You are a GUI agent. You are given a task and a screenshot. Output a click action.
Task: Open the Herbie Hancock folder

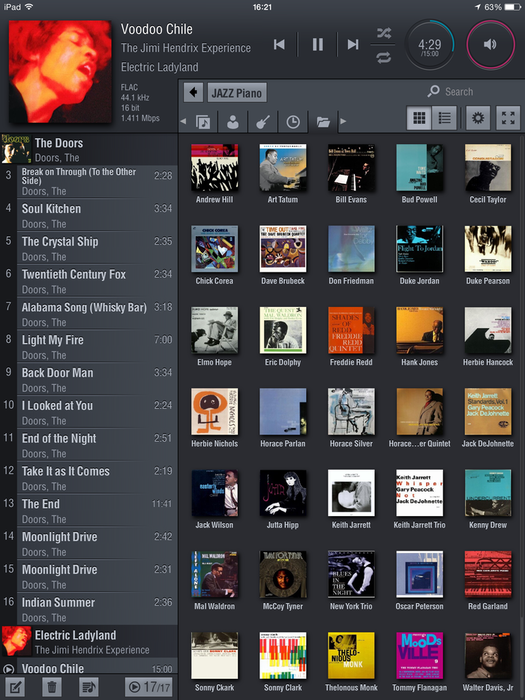(x=488, y=337)
